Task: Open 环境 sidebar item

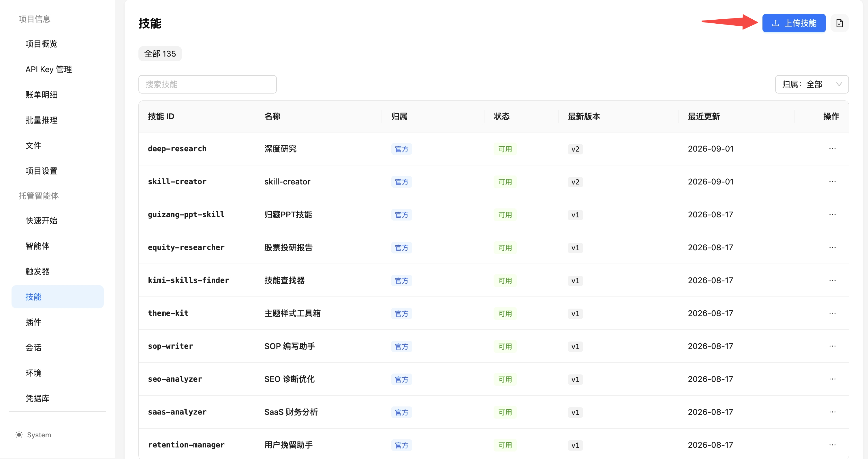Action: [58, 373]
